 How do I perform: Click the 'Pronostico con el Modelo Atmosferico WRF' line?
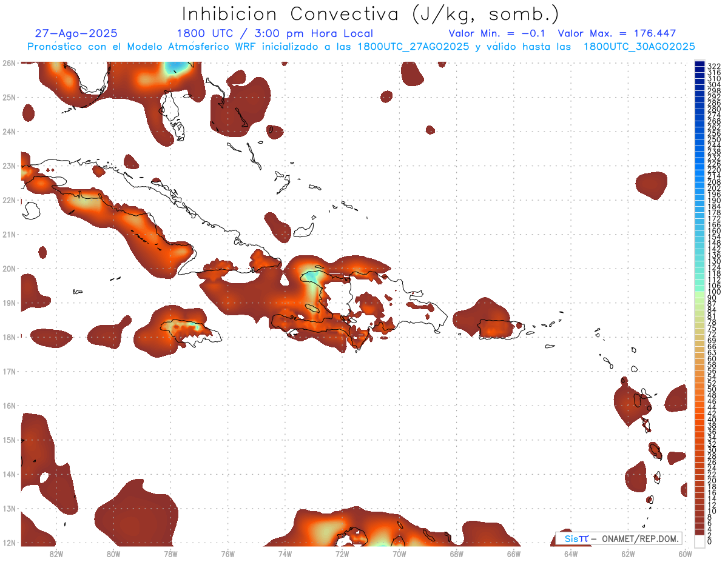tap(361, 46)
